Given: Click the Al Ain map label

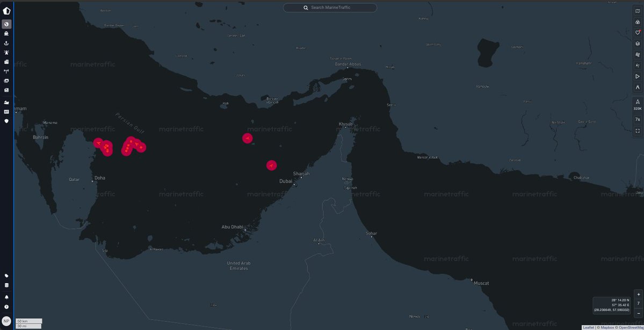Looking at the screenshot, I should point(319,240).
